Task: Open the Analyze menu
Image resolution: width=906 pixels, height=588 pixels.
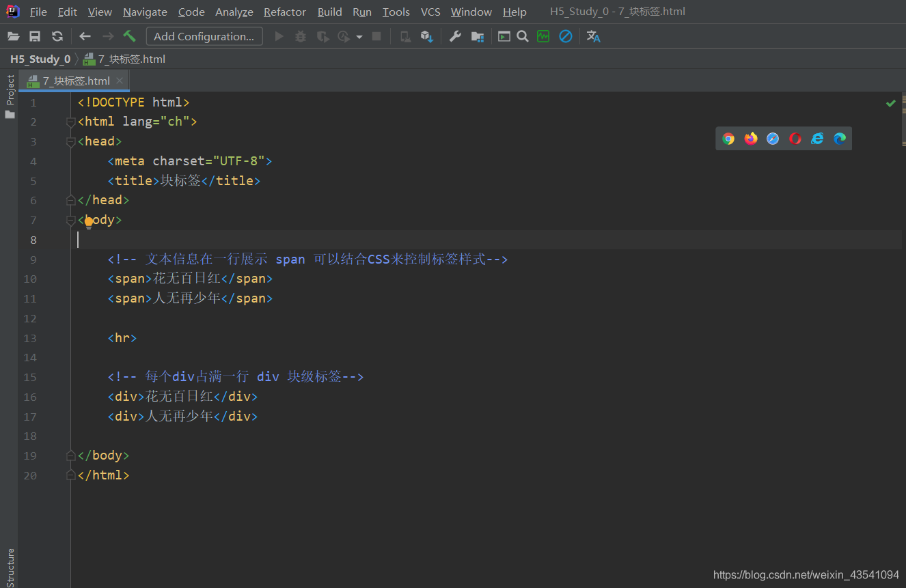Action: pyautogui.click(x=234, y=12)
